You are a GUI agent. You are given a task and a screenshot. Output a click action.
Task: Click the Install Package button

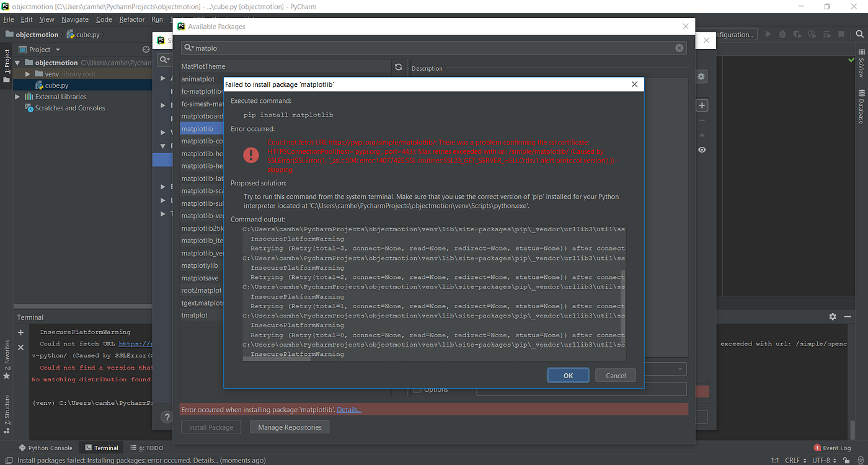[211, 427]
